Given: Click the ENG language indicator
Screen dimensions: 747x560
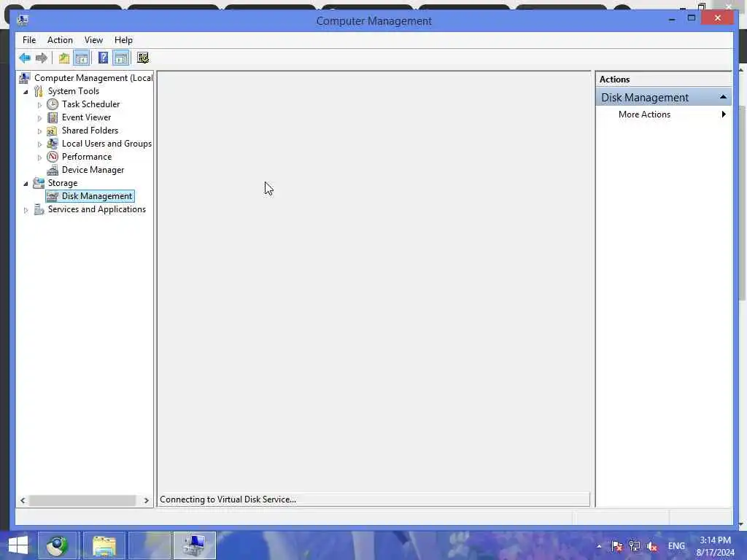Looking at the screenshot, I should pos(676,546).
